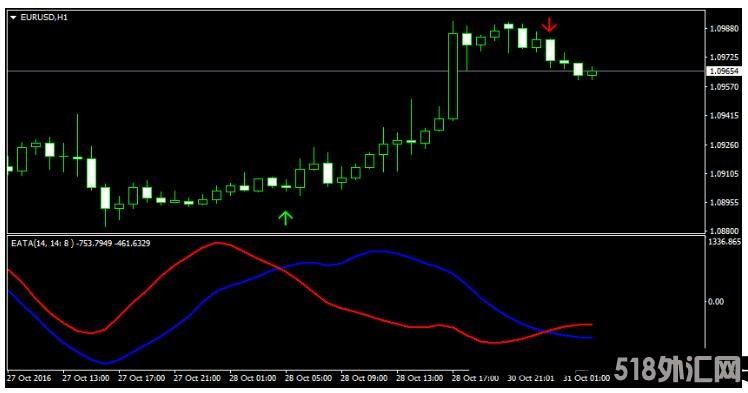Select price level 1.08955 on the scale

pyautogui.click(x=724, y=202)
